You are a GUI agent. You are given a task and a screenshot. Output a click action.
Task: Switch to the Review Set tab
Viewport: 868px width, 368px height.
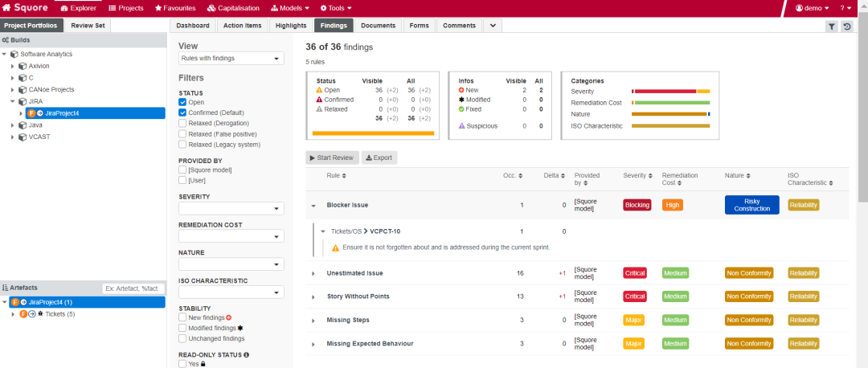tap(88, 26)
